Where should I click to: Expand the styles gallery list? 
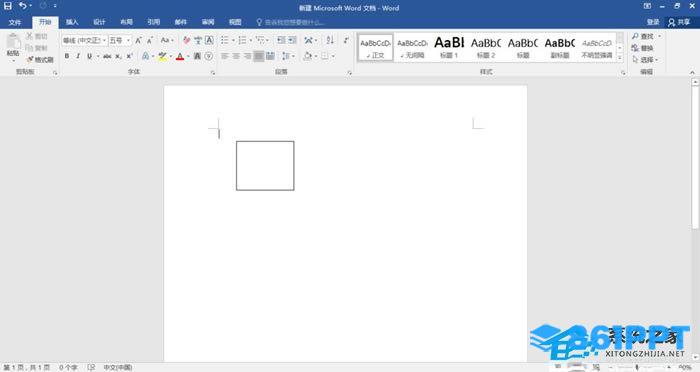[620, 58]
